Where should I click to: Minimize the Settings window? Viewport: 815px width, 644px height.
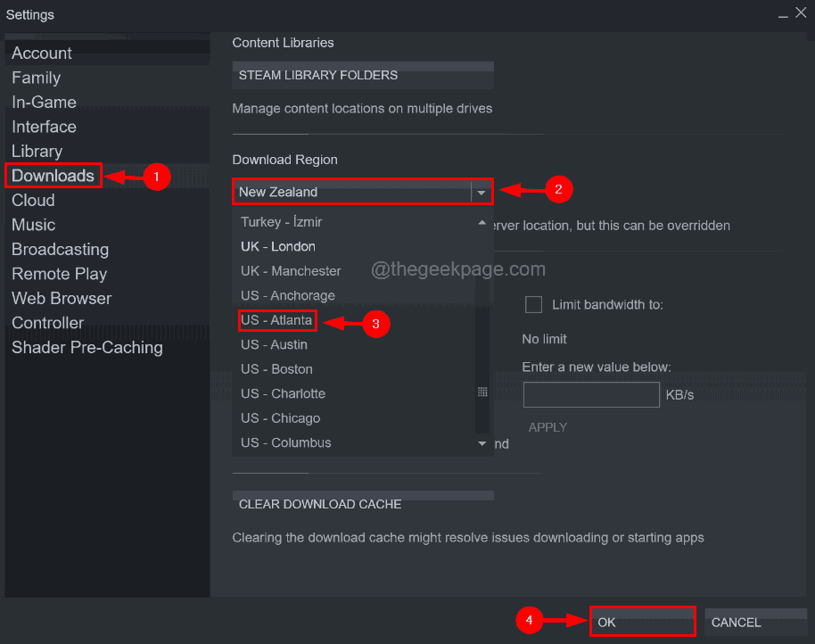point(783,14)
